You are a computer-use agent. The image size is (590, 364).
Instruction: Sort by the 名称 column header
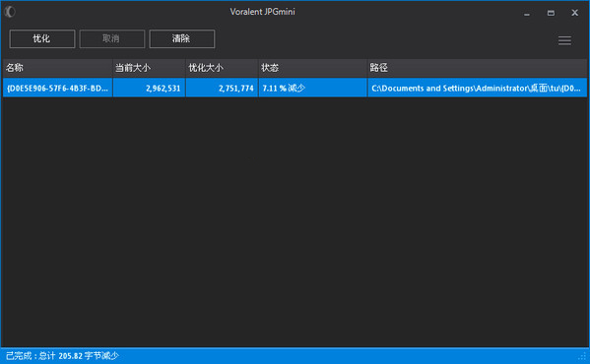(x=57, y=68)
